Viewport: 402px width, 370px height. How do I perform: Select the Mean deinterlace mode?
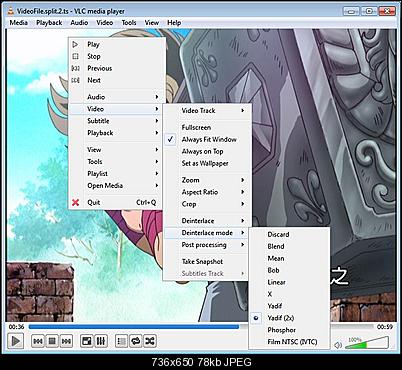point(289,258)
